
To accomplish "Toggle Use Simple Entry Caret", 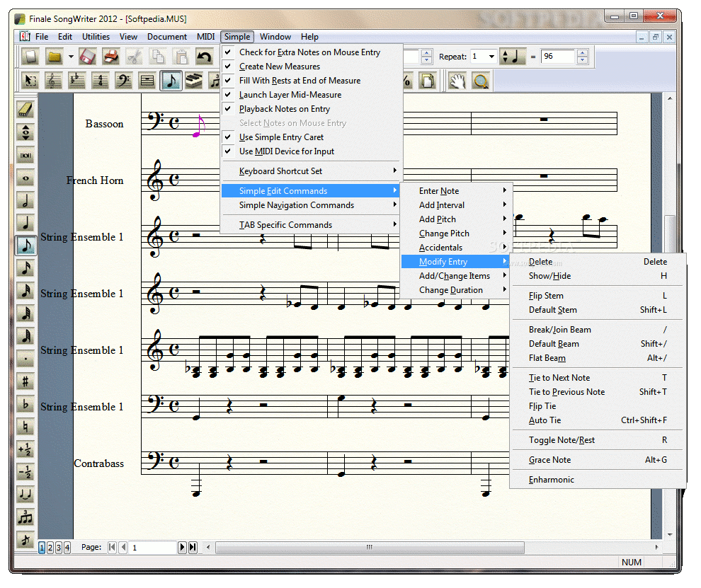I will point(312,137).
